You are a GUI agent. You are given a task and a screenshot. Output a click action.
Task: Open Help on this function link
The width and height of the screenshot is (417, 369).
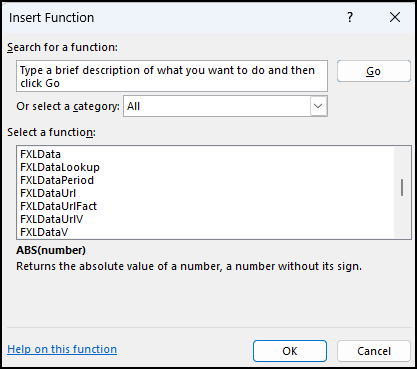click(62, 349)
